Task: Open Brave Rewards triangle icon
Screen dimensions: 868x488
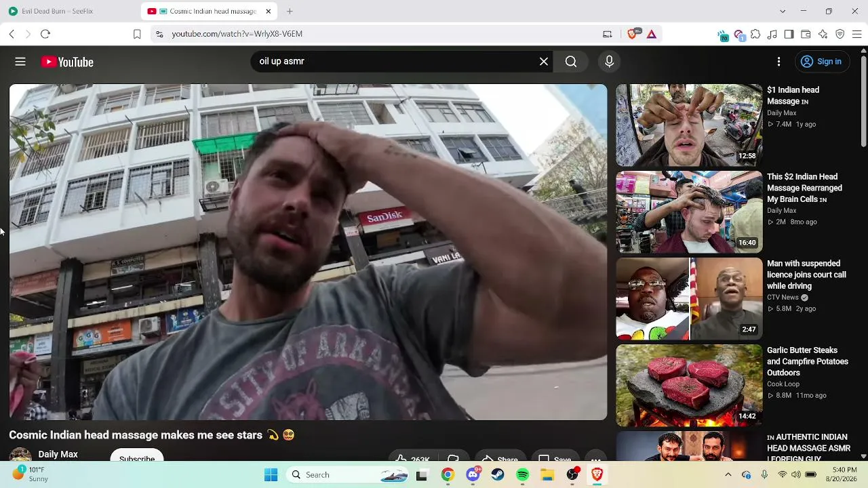Action: pos(651,34)
